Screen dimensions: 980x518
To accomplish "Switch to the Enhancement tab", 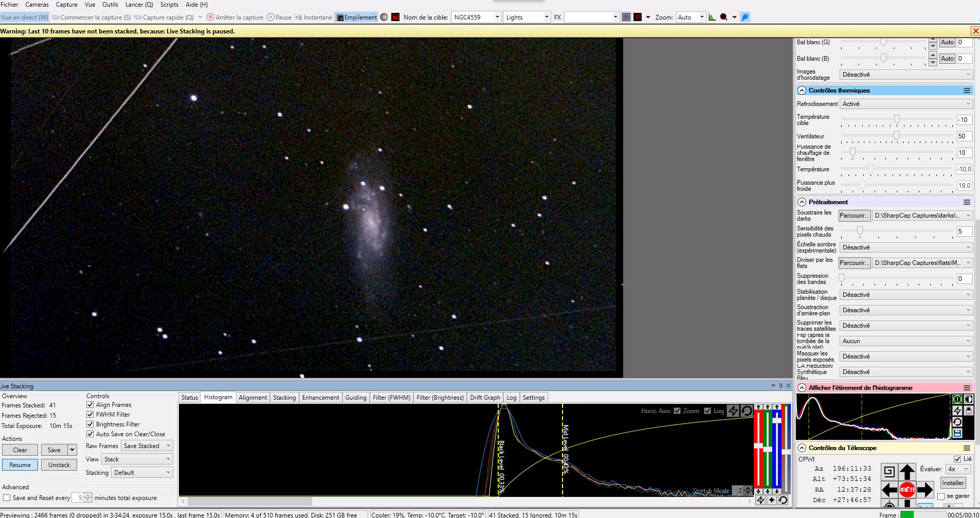I will click(320, 397).
